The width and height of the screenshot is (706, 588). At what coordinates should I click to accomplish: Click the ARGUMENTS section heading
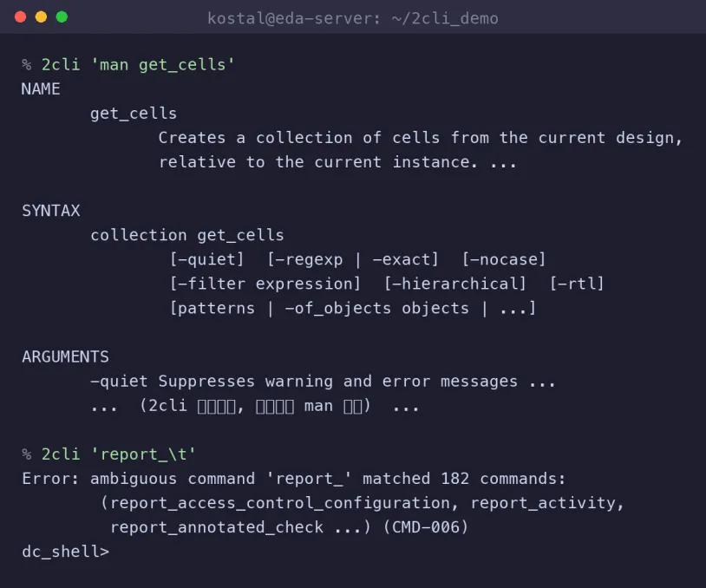pyautogui.click(x=65, y=356)
